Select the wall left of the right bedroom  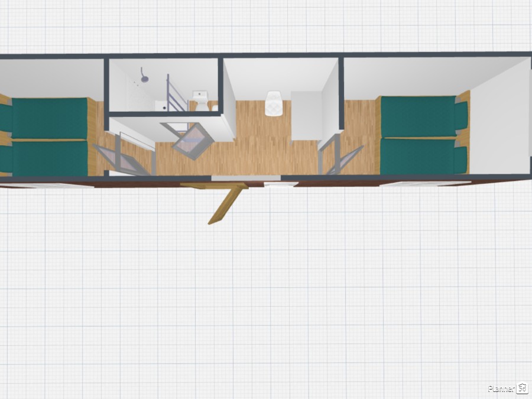[x=342, y=92]
